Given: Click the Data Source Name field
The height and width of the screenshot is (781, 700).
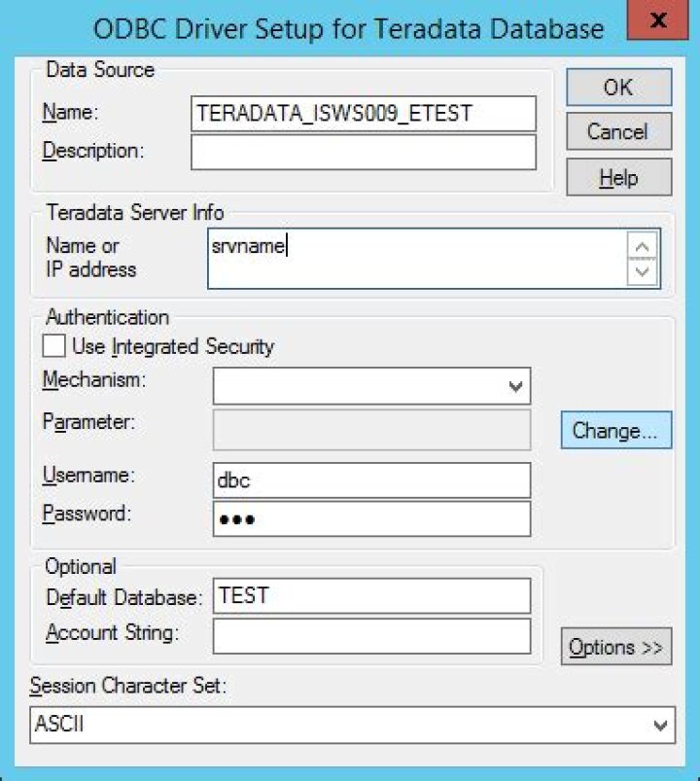Looking at the screenshot, I should [x=364, y=113].
